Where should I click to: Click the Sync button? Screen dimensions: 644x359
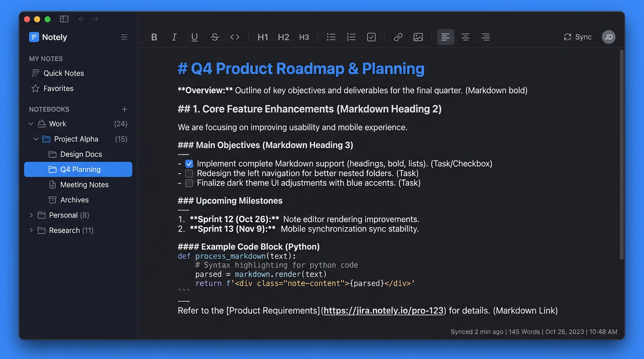tap(578, 37)
